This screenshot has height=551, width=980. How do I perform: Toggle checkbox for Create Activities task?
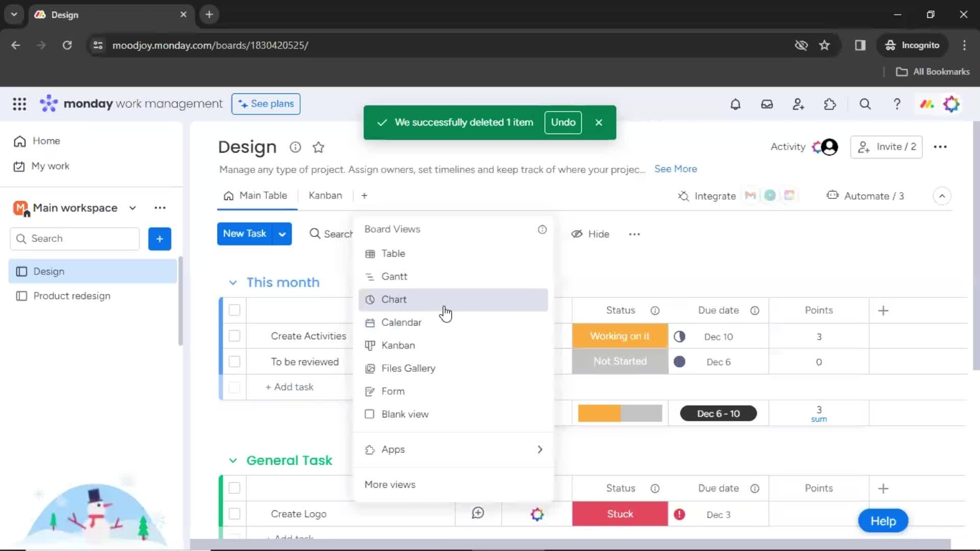(234, 335)
